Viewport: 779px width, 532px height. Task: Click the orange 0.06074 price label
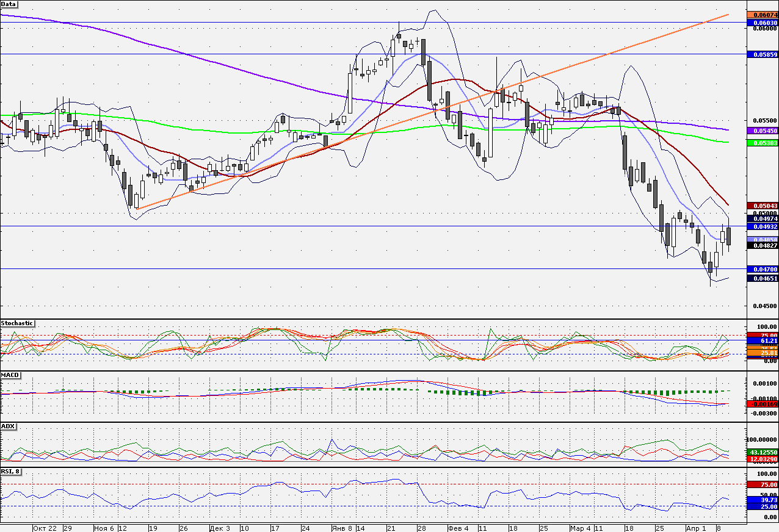[763, 15]
